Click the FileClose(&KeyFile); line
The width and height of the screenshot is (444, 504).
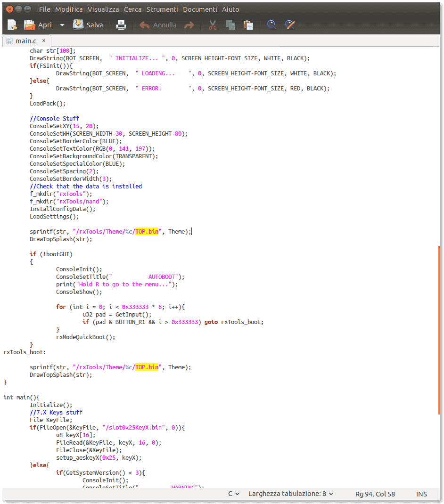point(89,450)
